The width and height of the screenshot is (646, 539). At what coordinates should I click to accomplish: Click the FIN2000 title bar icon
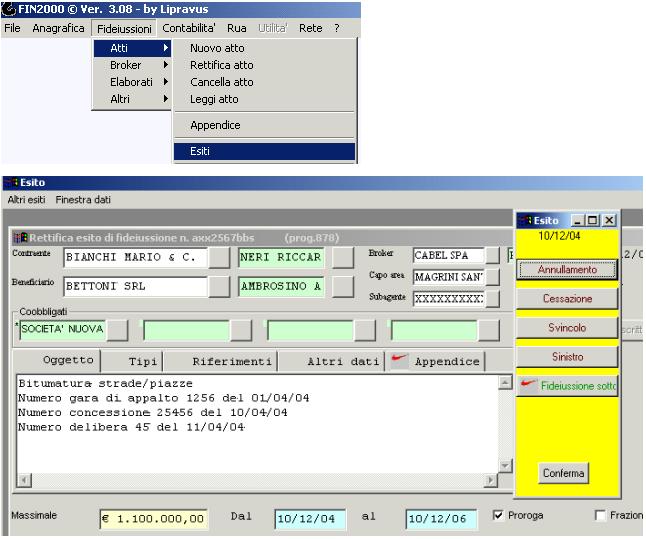(x=9, y=9)
